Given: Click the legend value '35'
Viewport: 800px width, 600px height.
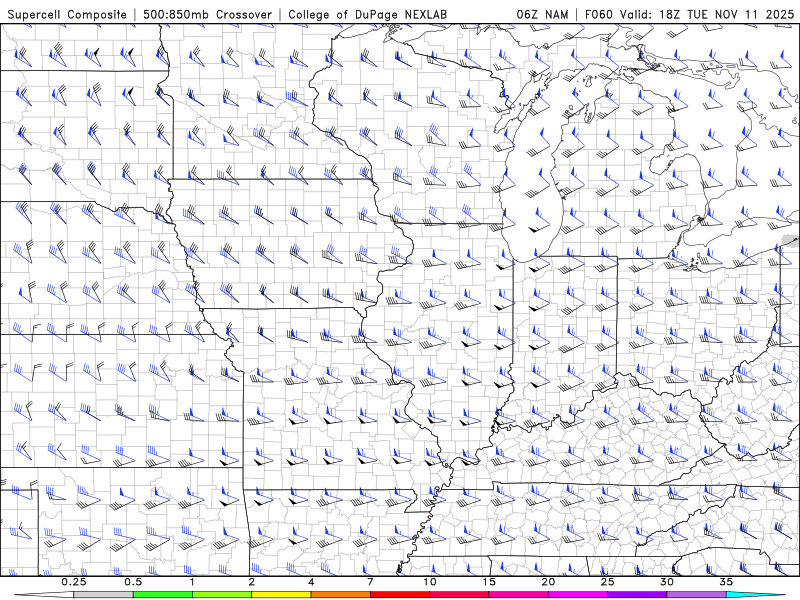Looking at the screenshot, I should coord(726,582).
